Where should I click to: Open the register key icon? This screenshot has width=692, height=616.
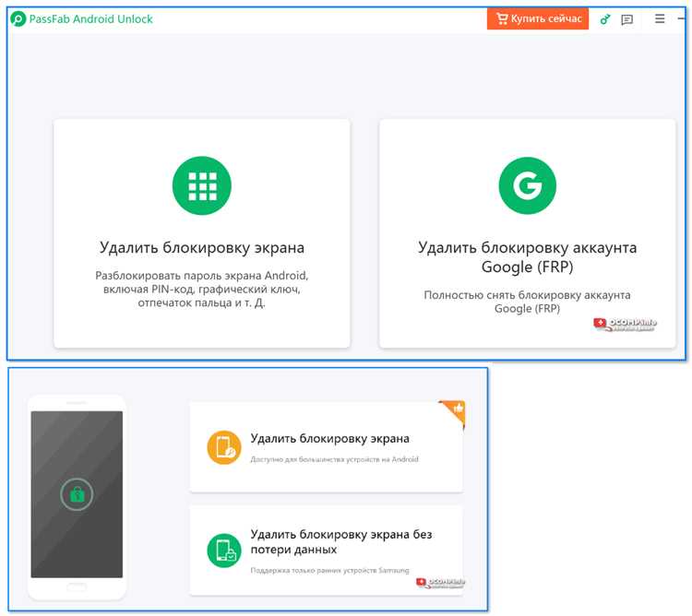point(604,19)
